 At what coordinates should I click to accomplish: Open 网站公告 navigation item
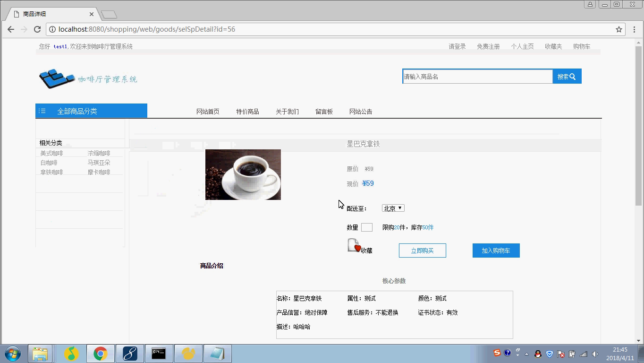[x=361, y=112]
